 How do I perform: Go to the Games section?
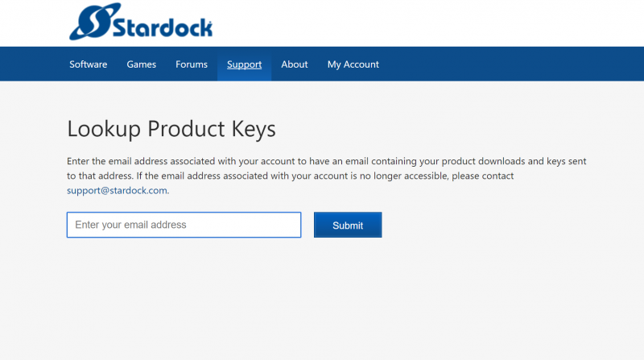click(x=142, y=64)
